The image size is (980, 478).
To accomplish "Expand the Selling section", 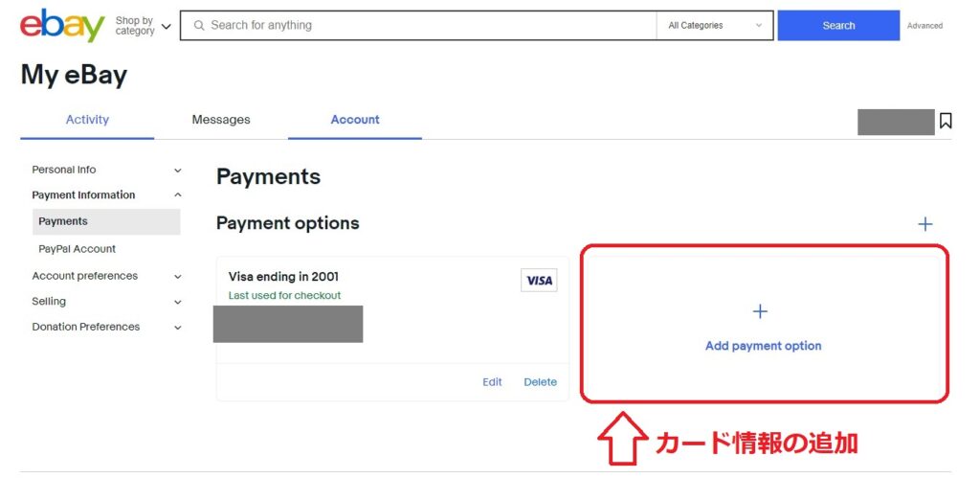I will 106,302.
